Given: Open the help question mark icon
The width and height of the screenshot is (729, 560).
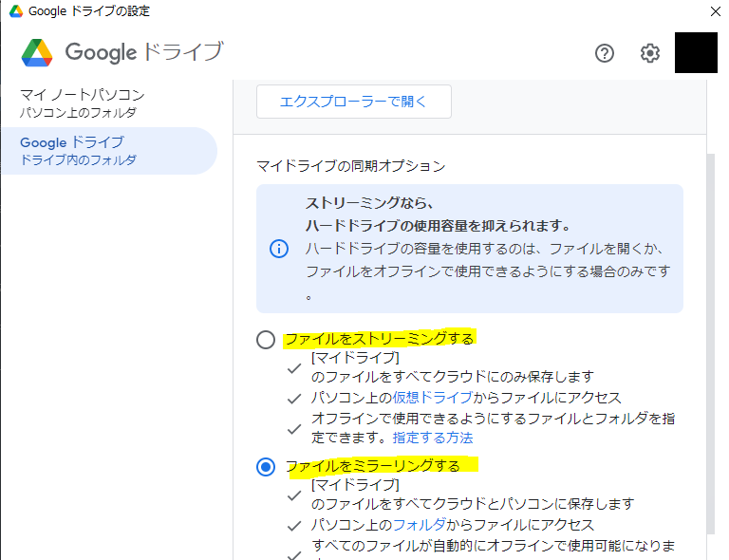Looking at the screenshot, I should coord(605,53).
